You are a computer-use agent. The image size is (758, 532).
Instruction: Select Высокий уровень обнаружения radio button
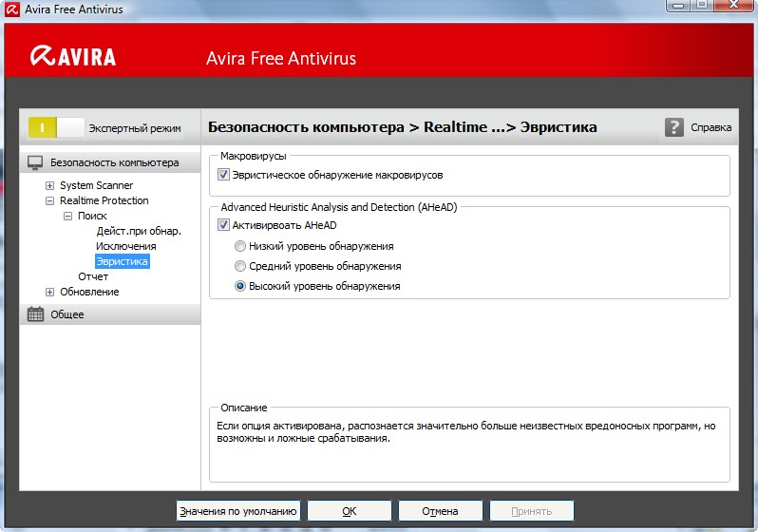[240, 286]
